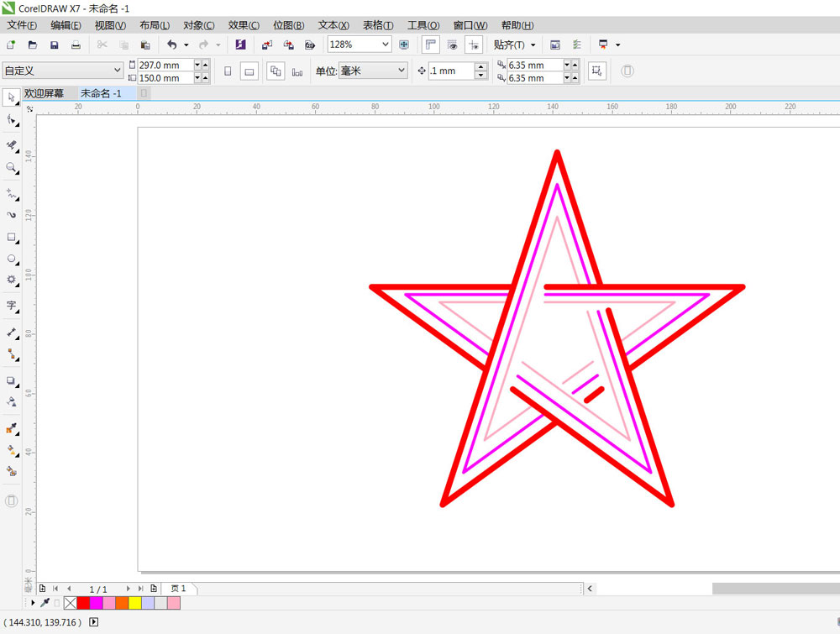Open the 效果(C) menu
Viewport: 840px width, 634px height.
tap(244, 25)
